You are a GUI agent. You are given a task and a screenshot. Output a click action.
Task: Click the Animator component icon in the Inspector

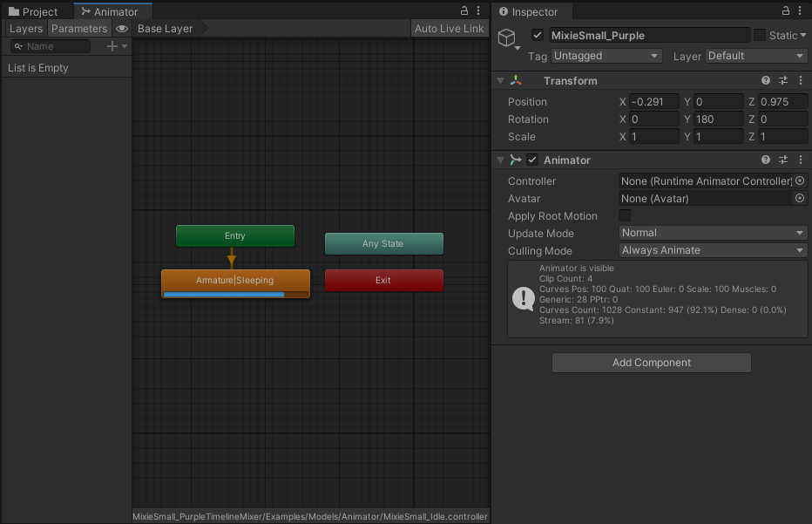coord(518,160)
